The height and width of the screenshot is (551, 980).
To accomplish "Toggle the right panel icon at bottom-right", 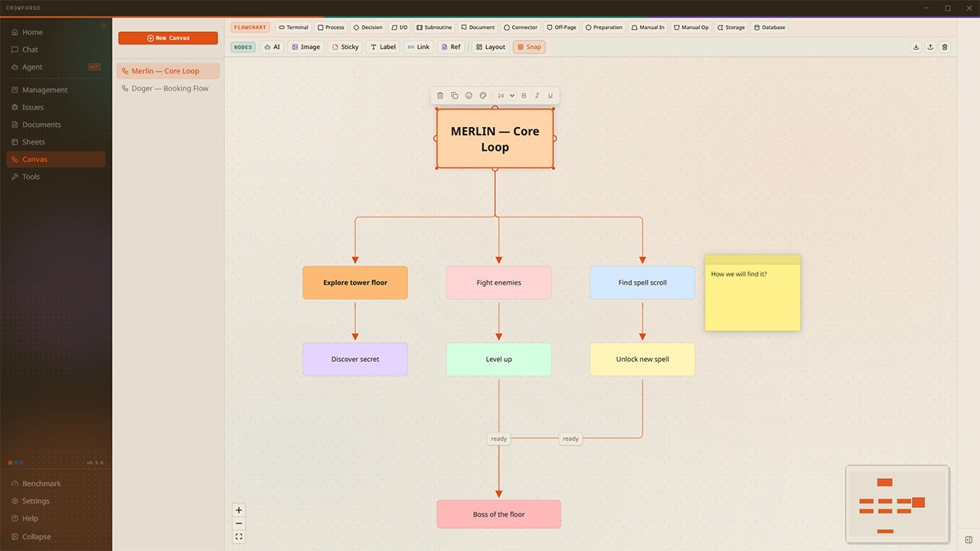I will pyautogui.click(x=969, y=540).
